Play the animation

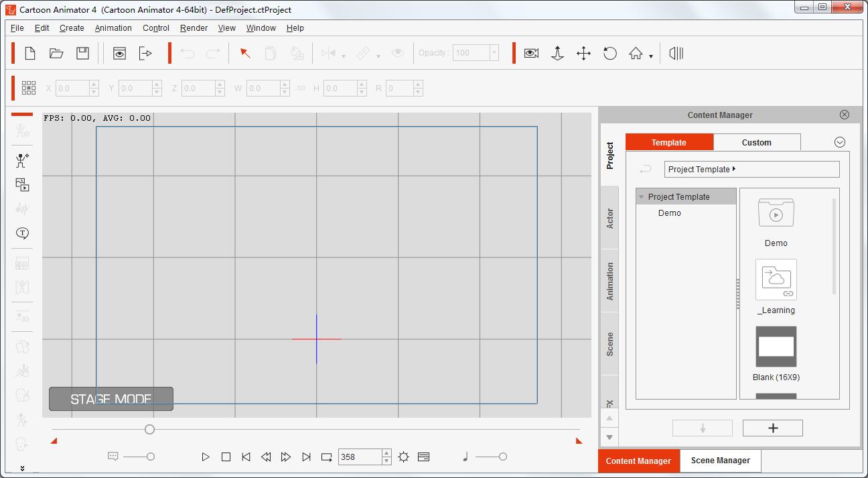tap(206, 457)
